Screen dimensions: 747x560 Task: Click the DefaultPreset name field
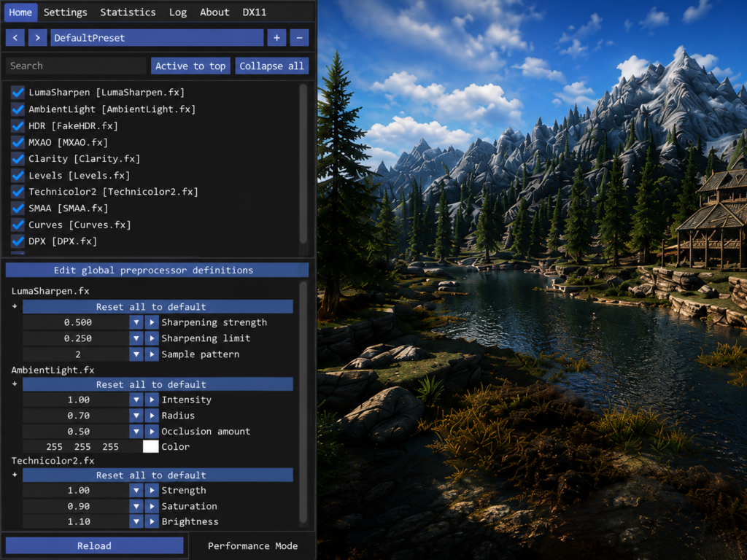click(158, 38)
